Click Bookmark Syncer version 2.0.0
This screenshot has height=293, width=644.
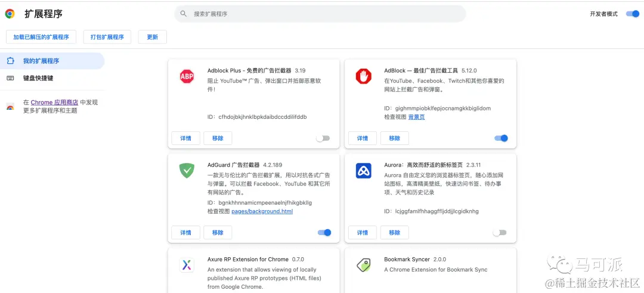(x=439, y=260)
